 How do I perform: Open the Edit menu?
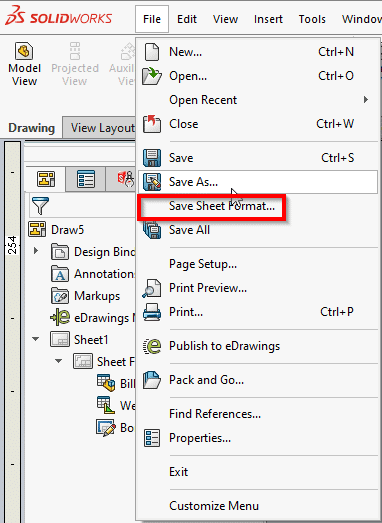point(187,19)
